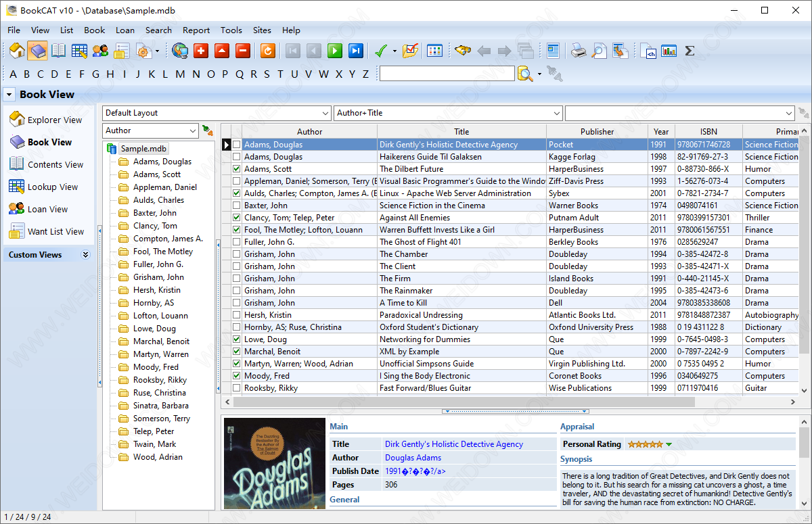Open the Loan menu
The height and width of the screenshot is (524, 812).
125,30
